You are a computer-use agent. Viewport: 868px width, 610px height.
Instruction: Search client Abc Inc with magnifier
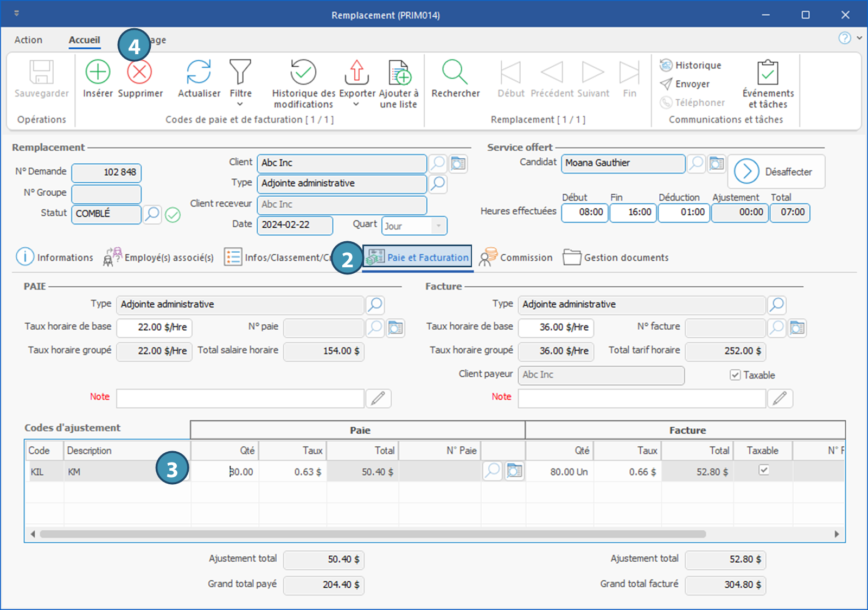click(x=438, y=163)
